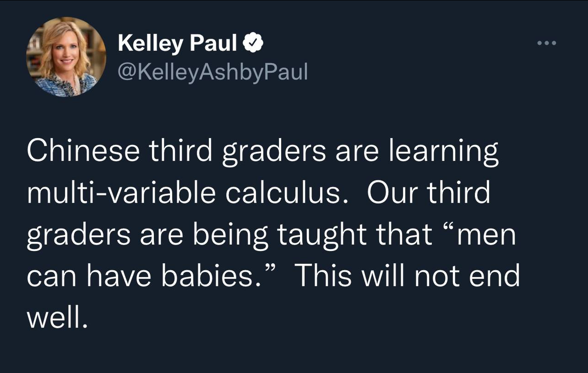Click the display name Kelley Paul
The width and height of the screenshot is (588, 373).
coord(177,43)
